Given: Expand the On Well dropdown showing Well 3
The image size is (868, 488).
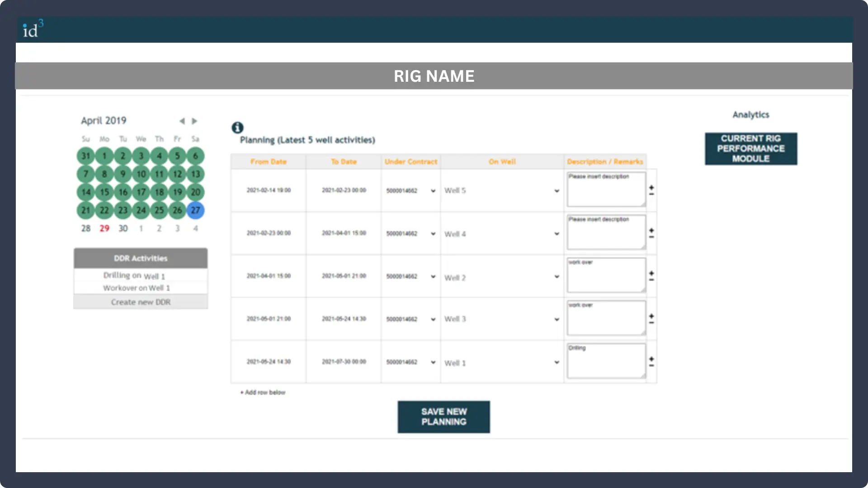Looking at the screenshot, I should click(502, 319).
